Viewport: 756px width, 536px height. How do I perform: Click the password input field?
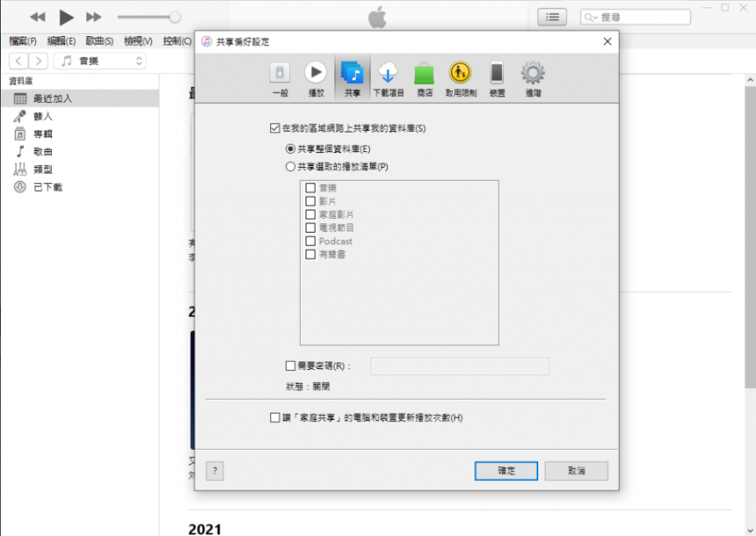[x=459, y=366]
